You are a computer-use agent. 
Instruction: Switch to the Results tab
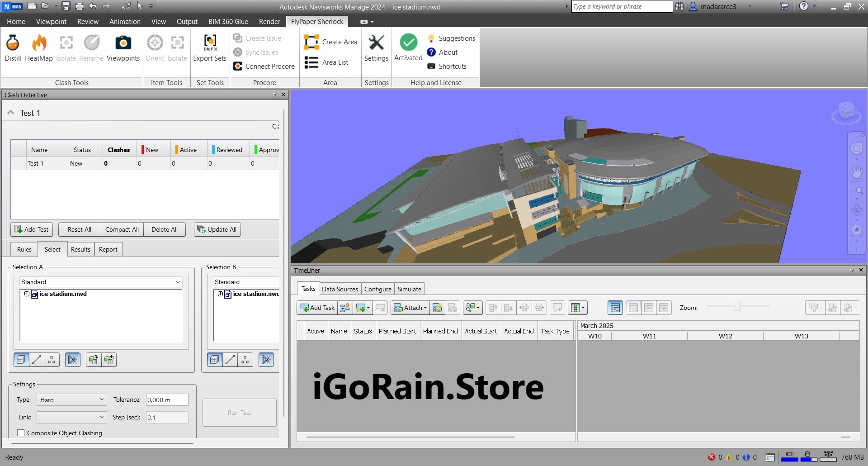point(80,249)
